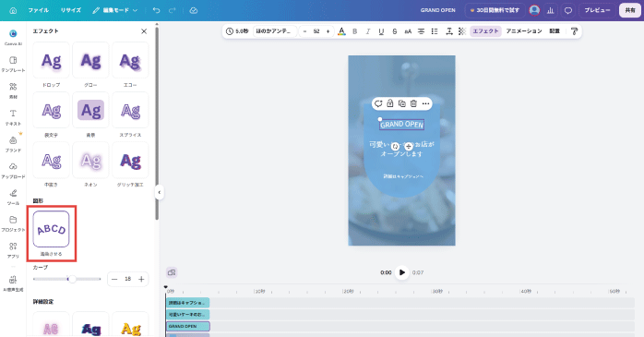The image size is (644, 337).
Task: Redo the last action
Action: tap(173, 10)
